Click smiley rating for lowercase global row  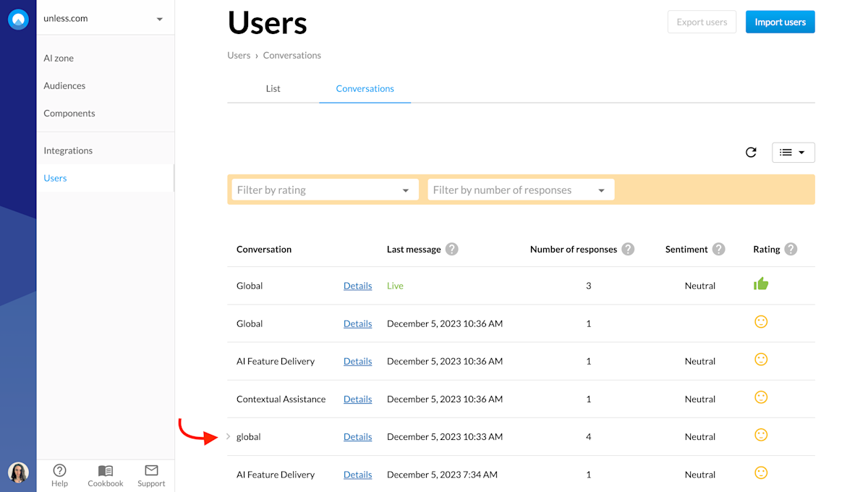click(x=761, y=435)
